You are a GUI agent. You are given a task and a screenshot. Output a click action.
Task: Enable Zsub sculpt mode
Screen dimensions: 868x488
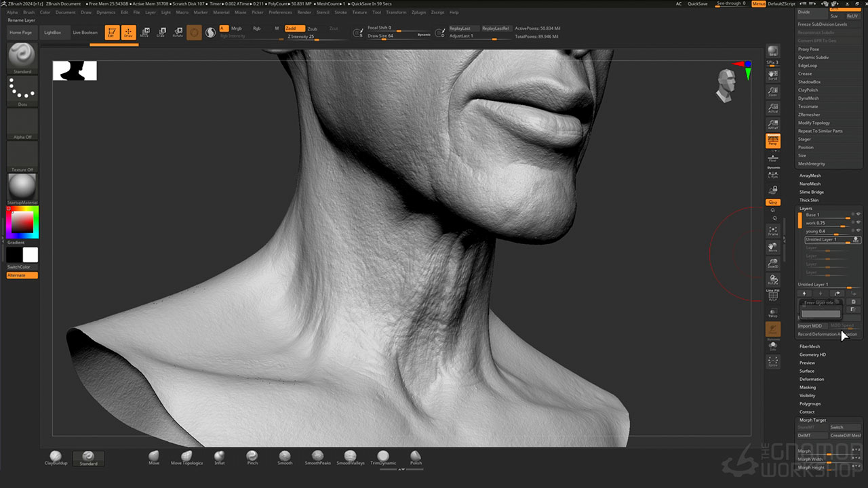(312, 29)
